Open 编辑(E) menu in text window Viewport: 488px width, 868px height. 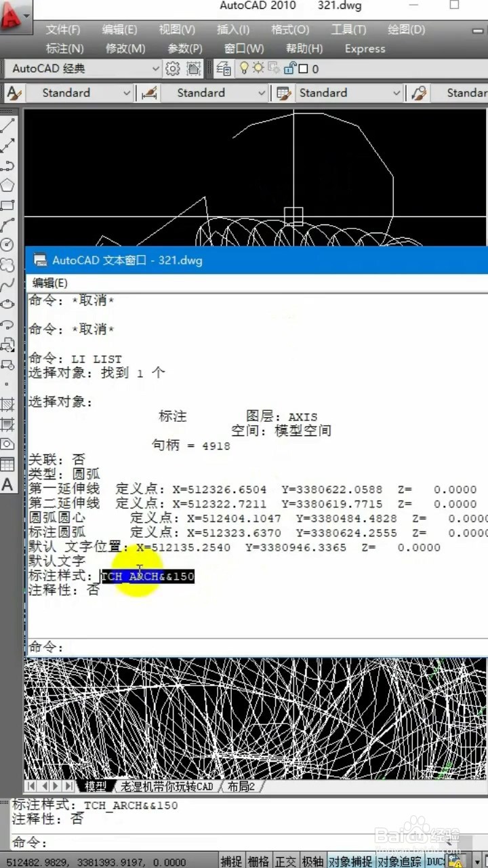pyautogui.click(x=50, y=283)
